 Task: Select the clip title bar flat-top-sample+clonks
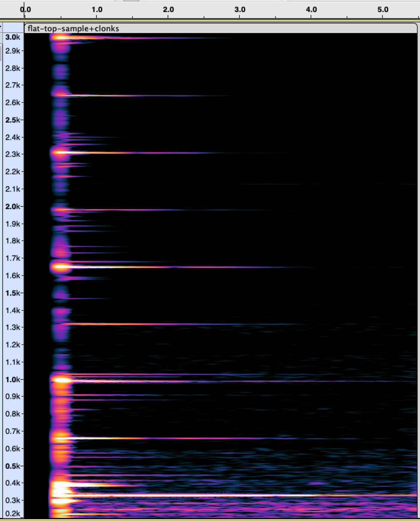[221, 29]
